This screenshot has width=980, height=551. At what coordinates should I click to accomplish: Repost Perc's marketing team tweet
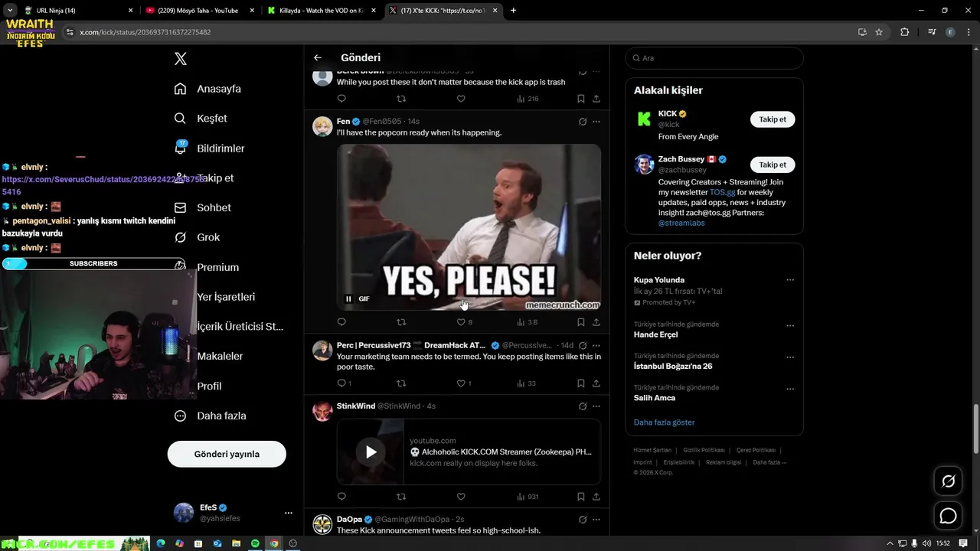coord(401,383)
